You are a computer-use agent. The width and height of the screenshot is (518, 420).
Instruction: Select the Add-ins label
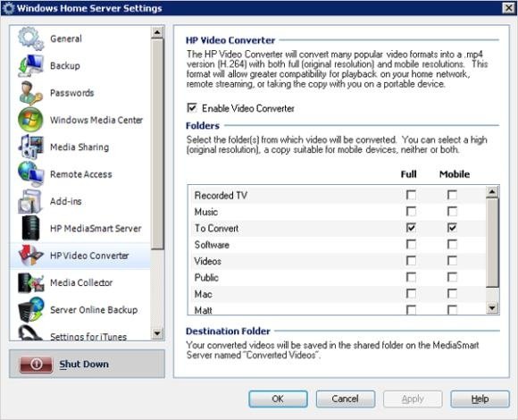[66, 201]
